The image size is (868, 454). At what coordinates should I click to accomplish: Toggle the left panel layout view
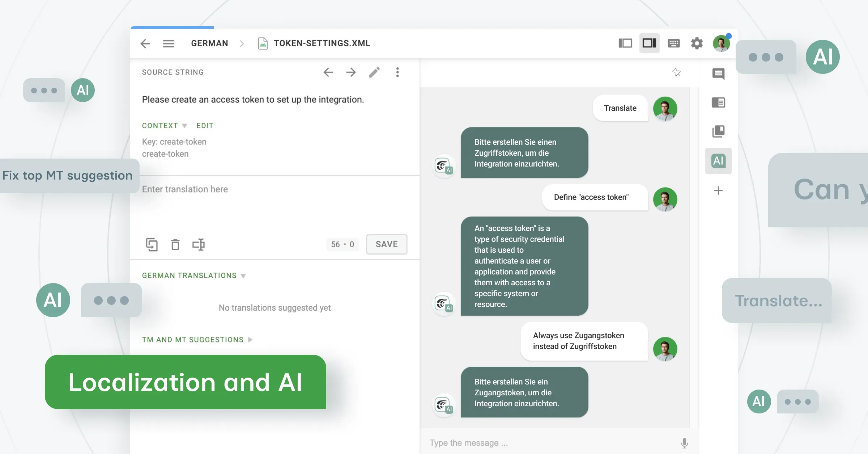tap(625, 43)
